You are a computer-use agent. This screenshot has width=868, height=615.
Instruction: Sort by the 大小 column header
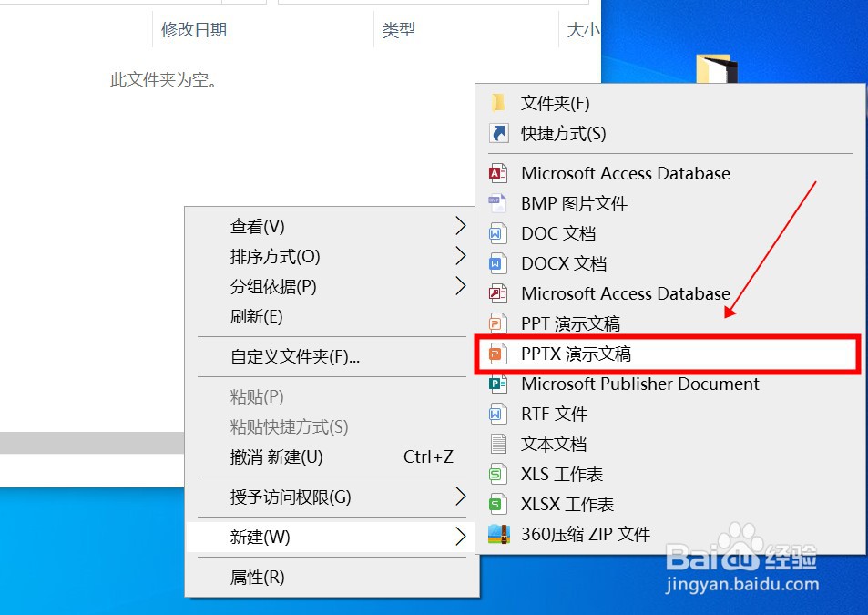[580, 29]
